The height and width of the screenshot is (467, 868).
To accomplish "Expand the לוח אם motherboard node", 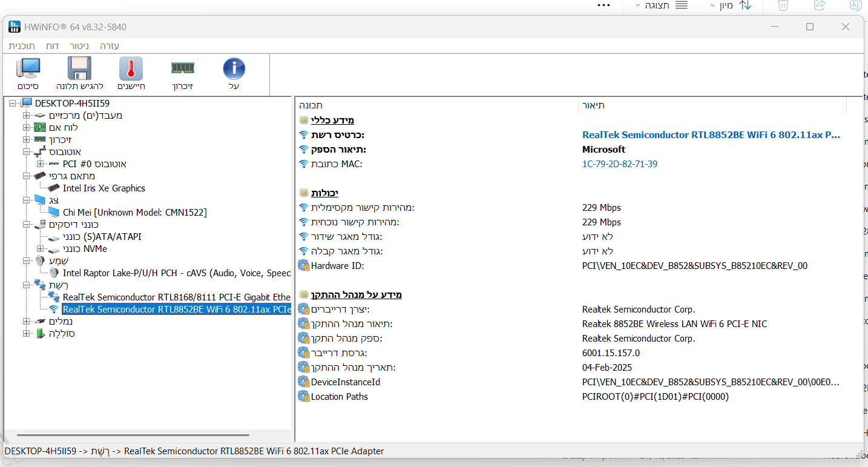I will (x=26, y=128).
